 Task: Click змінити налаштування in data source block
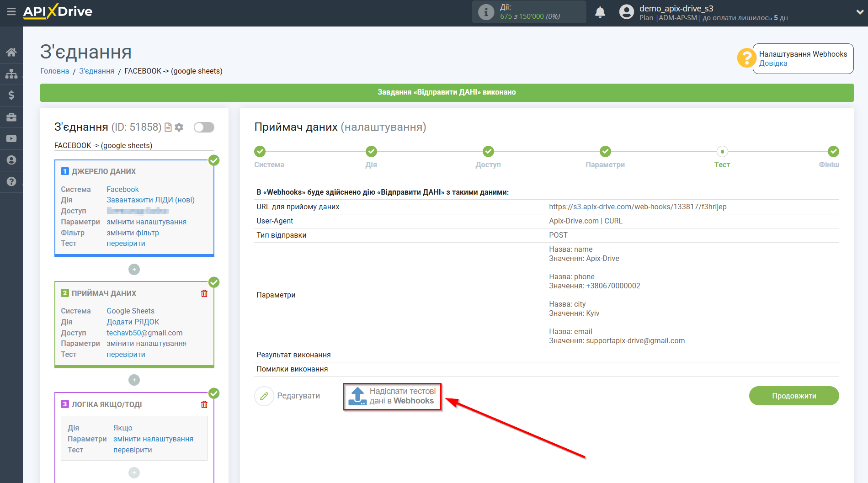coord(146,222)
